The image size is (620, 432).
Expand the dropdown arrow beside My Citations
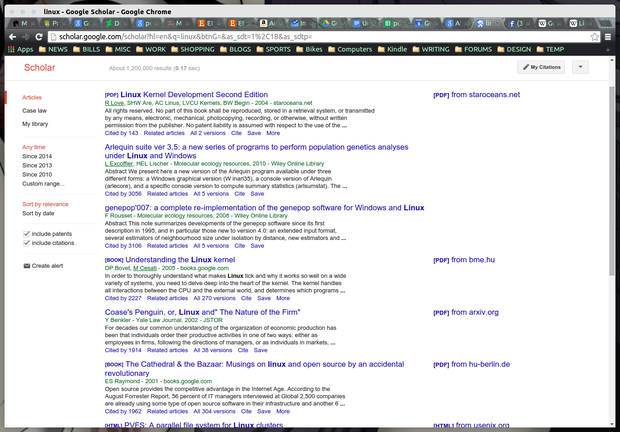point(580,67)
